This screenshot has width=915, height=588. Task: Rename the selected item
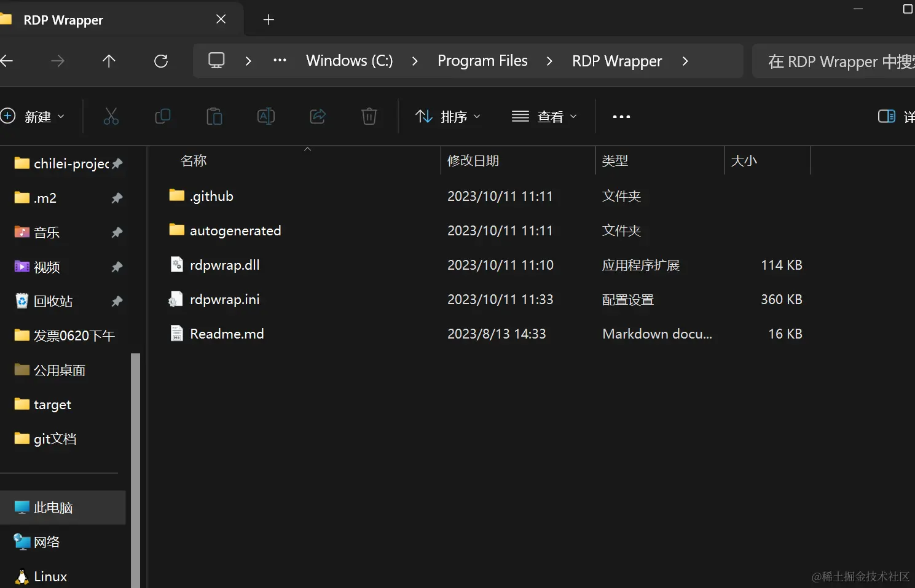(x=266, y=116)
